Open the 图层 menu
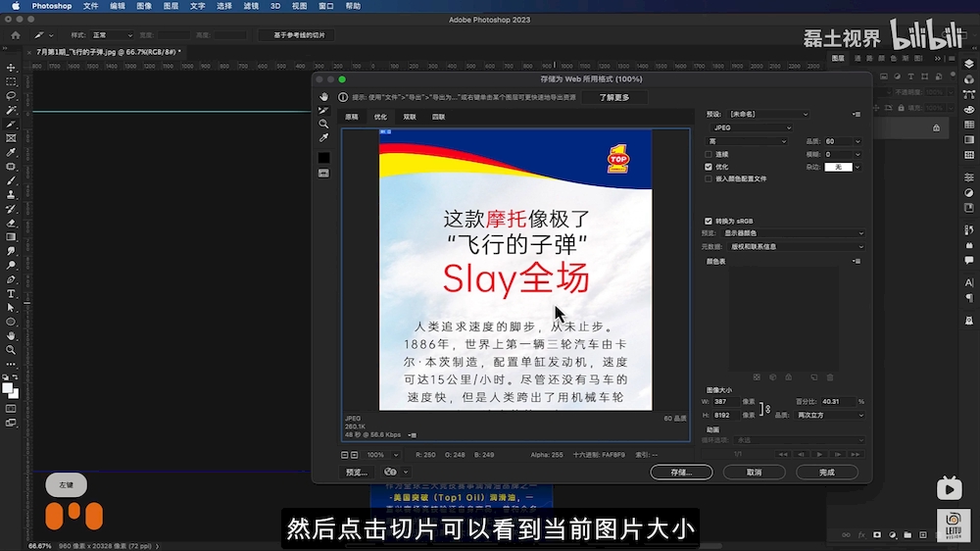 point(171,6)
